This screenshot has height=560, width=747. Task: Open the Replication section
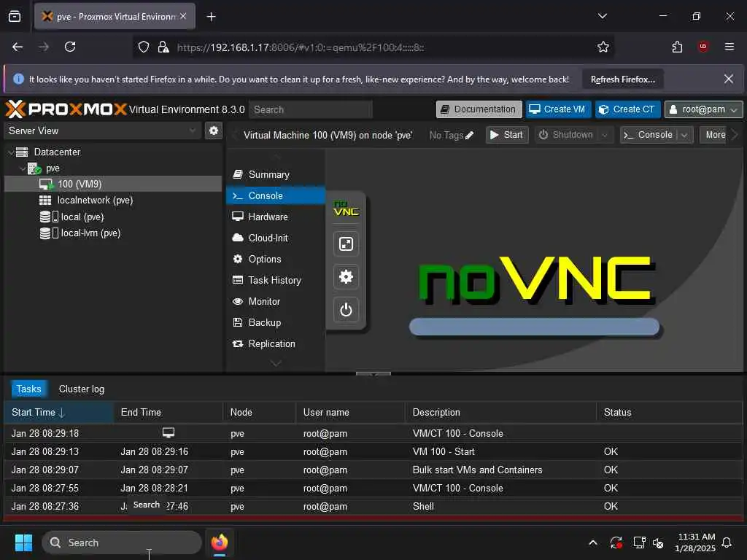tap(275, 344)
